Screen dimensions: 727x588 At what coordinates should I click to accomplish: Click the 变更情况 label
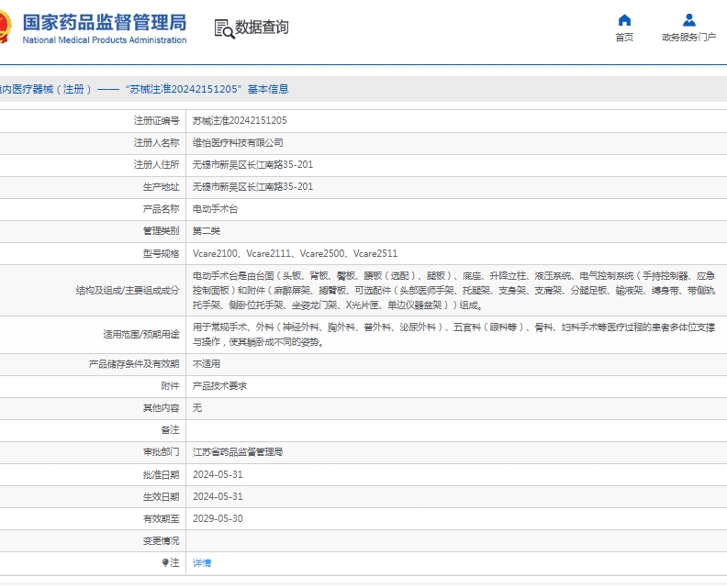[x=161, y=540]
